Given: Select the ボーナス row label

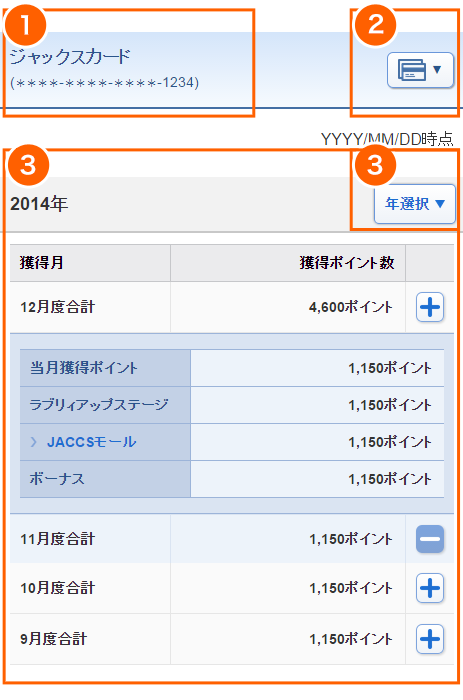Looking at the screenshot, I should [x=57, y=479].
